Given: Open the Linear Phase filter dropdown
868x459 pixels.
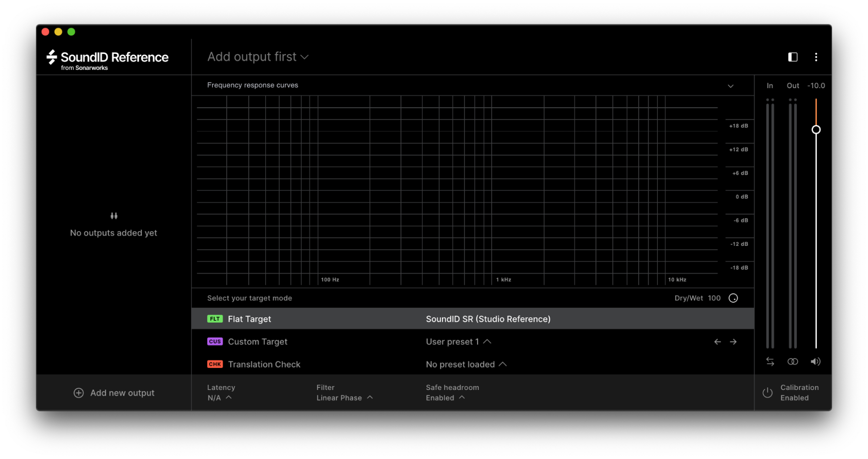Looking at the screenshot, I should pyautogui.click(x=344, y=398).
